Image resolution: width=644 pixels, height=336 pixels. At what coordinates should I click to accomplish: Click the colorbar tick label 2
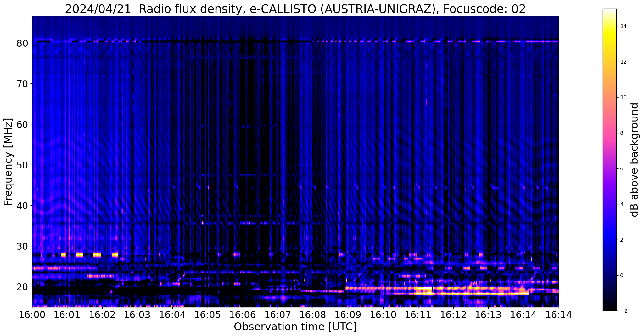pyautogui.click(x=621, y=240)
